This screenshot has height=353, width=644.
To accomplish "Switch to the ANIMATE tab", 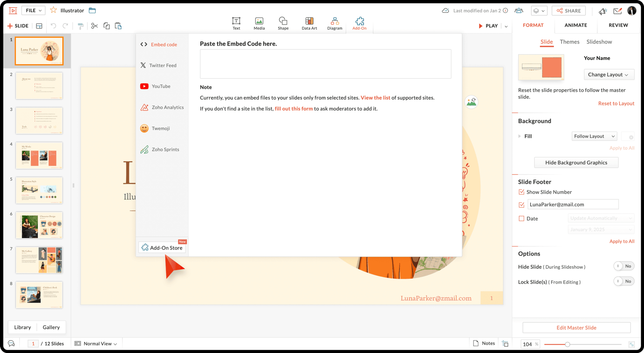I will click(575, 25).
